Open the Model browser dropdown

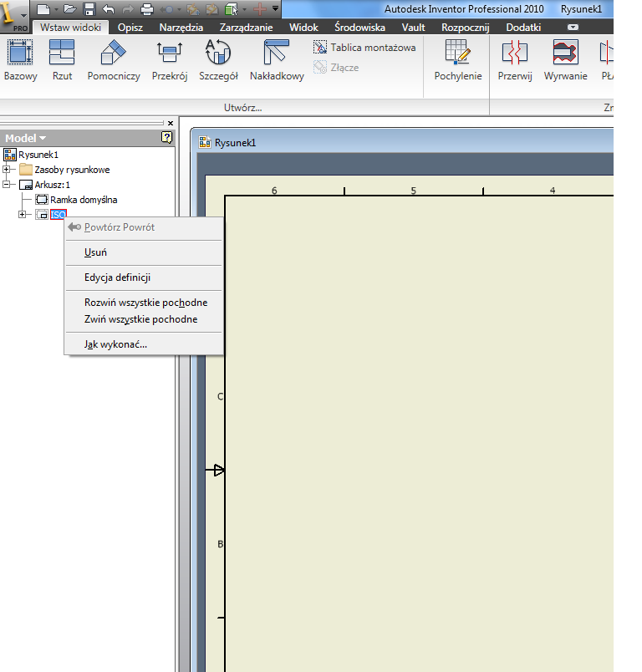(25, 138)
